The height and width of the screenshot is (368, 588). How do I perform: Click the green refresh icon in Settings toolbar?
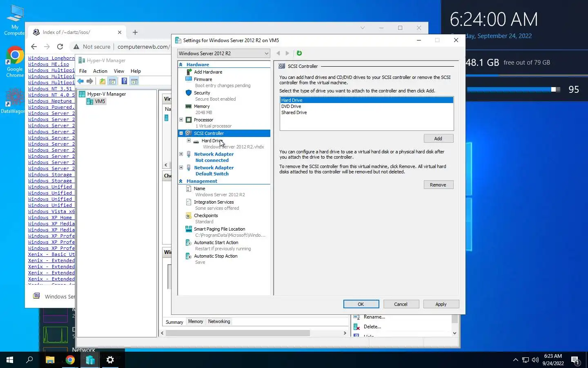pyautogui.click(x=299, y=53)
